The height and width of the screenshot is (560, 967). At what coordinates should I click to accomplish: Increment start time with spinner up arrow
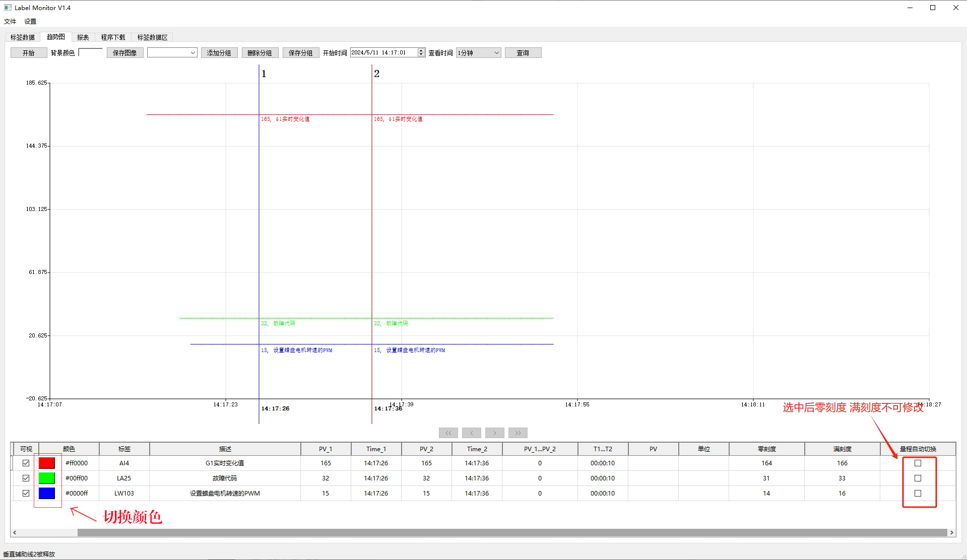click(421, 50)
